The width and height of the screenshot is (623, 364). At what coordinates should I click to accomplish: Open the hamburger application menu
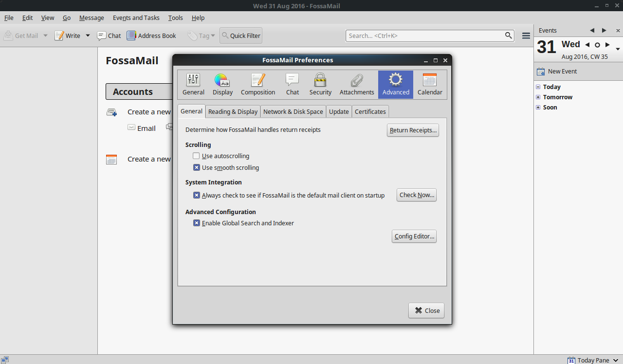(526, 36)
